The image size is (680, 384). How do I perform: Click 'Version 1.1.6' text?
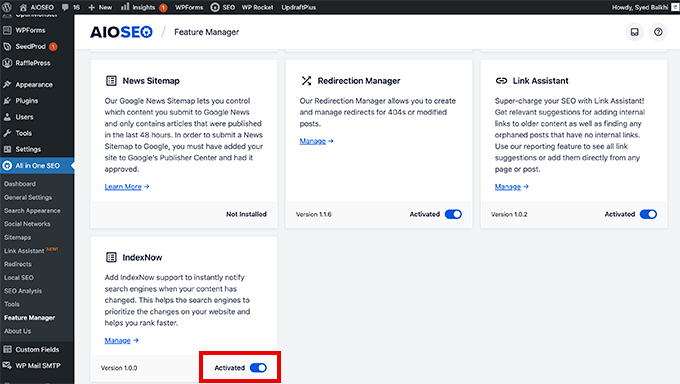pos(314,214)
